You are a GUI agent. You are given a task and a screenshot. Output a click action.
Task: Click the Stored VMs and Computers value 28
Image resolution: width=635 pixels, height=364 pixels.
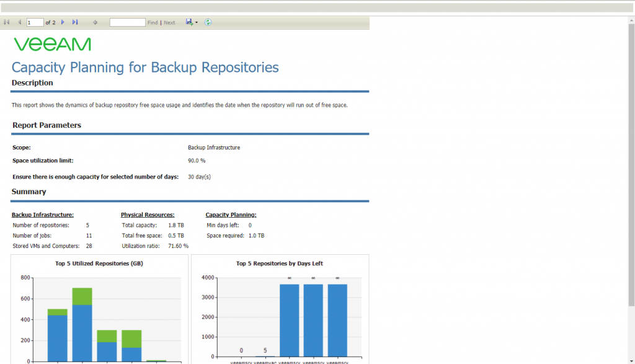point(89,246)
